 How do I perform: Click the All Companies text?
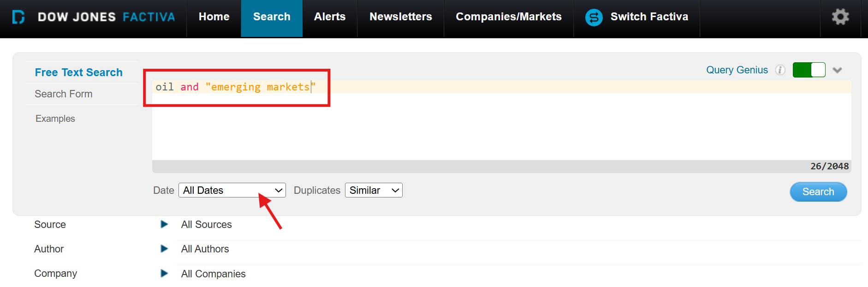pyautogui.click(x=213, y=274)
